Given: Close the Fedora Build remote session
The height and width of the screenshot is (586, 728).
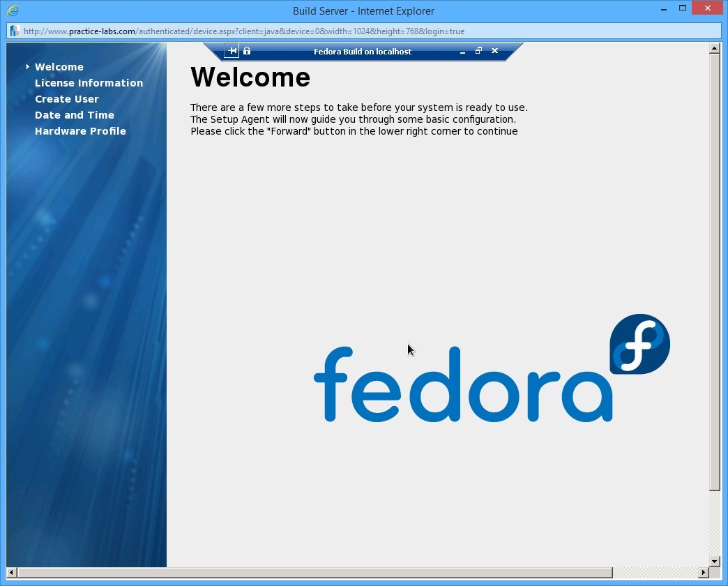Looking at the screenshot, I should (x=494, y=51).
